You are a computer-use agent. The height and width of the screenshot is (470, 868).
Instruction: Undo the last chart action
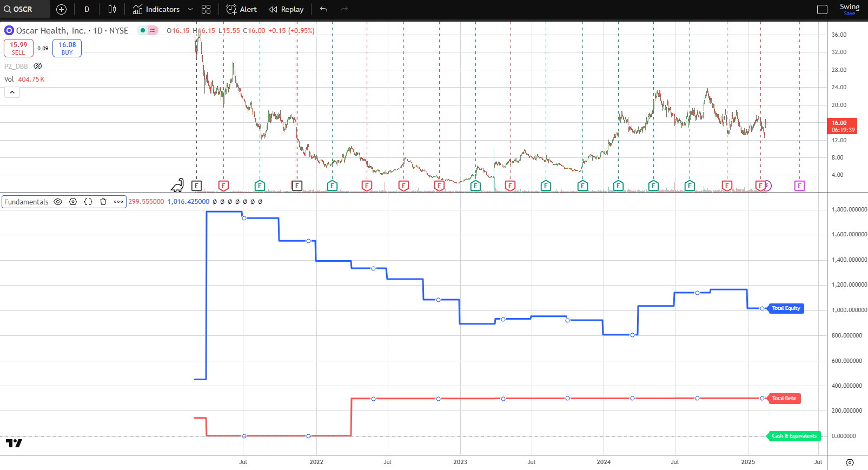pos(324,9)
